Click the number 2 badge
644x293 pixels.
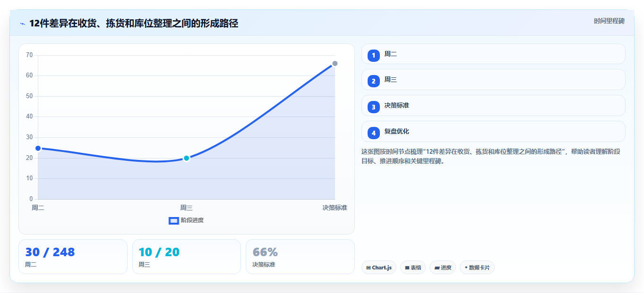pos(374,81)
